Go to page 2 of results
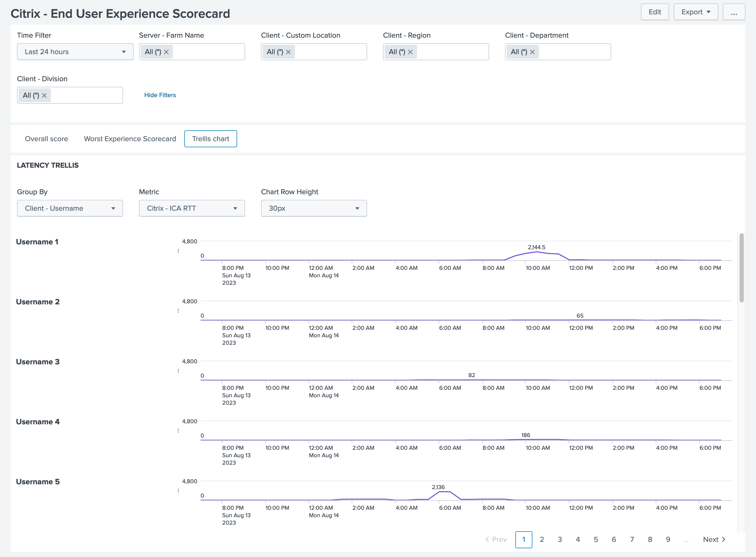 click(542, 539)
